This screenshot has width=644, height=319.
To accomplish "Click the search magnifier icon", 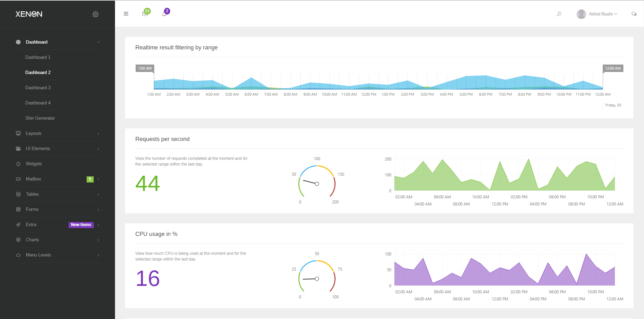I will pos(559,14).
